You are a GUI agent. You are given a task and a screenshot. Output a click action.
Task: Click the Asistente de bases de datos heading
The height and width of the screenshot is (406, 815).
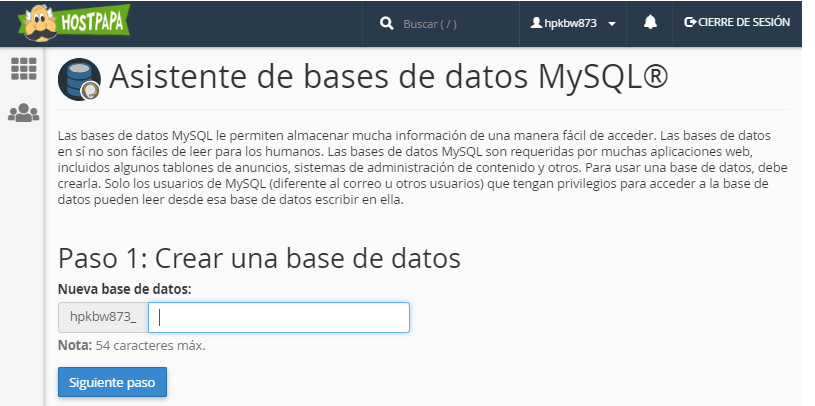(388, 77)
